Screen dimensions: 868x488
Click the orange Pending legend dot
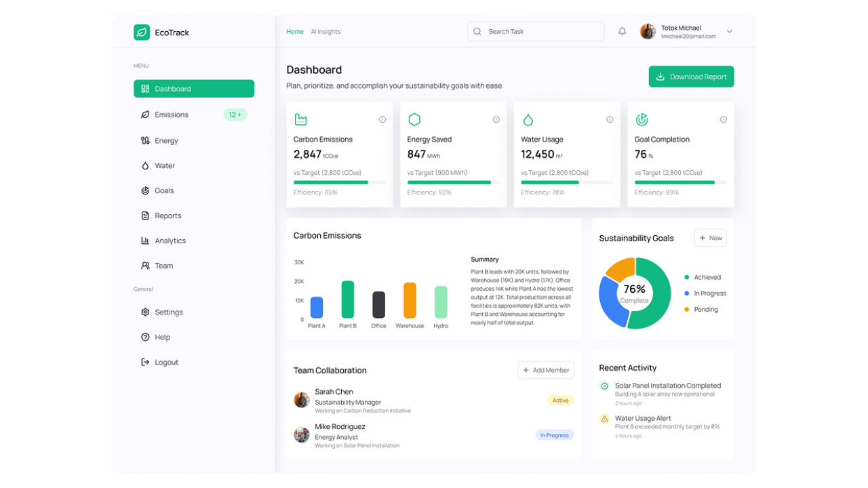click(687, 310)
